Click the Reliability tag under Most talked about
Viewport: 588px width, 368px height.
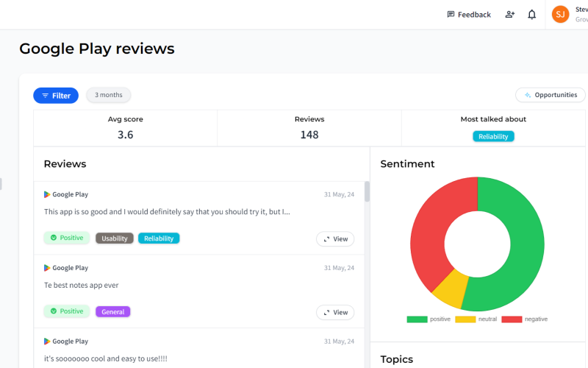click(x=493, y=136)
